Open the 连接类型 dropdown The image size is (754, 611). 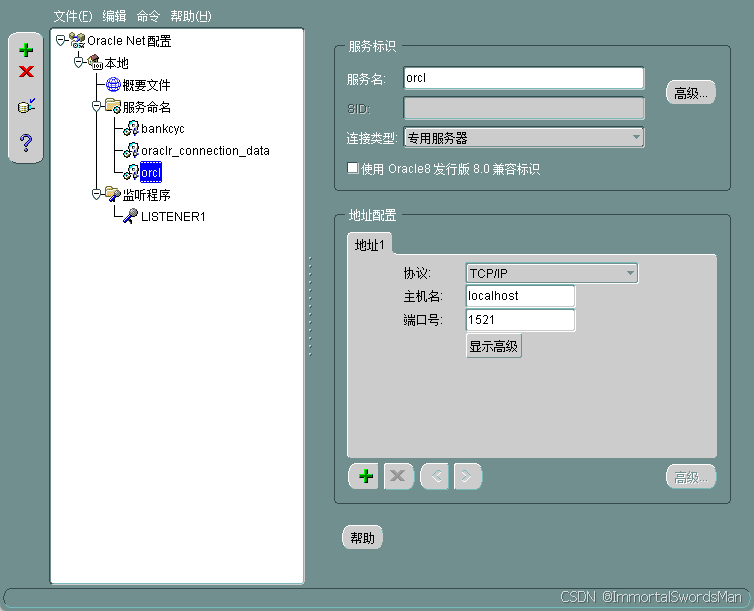(x=524, y=138)
